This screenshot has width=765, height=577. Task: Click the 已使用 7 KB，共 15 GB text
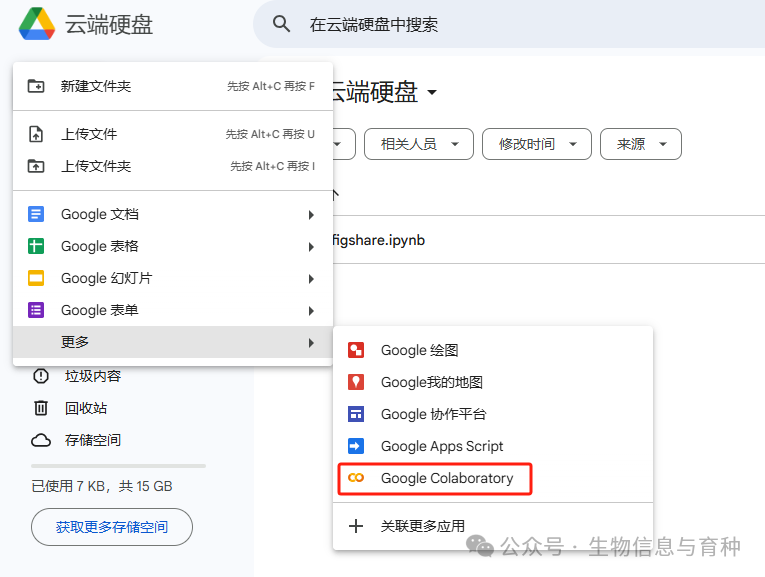coord(102,486)
